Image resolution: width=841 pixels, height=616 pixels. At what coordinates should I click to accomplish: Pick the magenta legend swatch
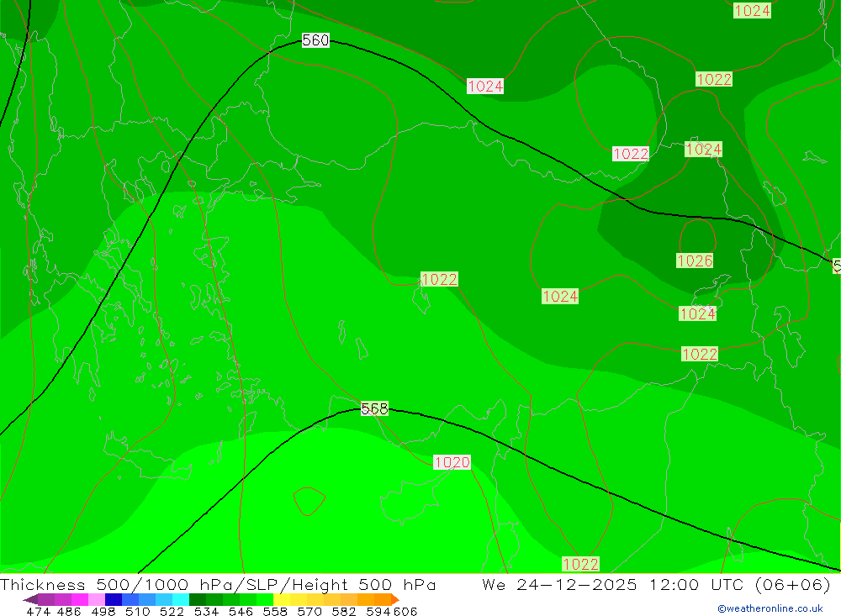click(79, 599)
